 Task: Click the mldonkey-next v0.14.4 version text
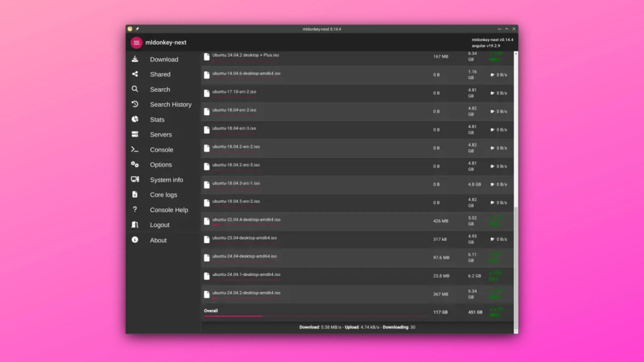point(492,40)
